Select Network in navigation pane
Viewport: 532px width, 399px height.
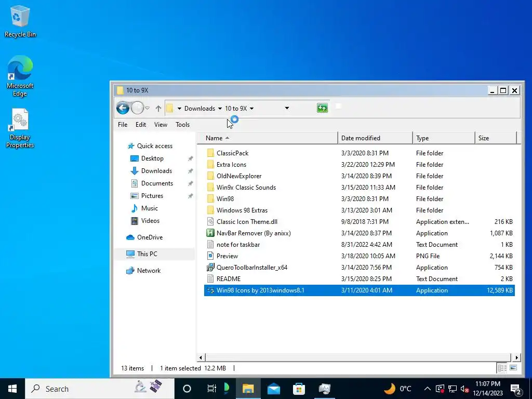[143, 270]
